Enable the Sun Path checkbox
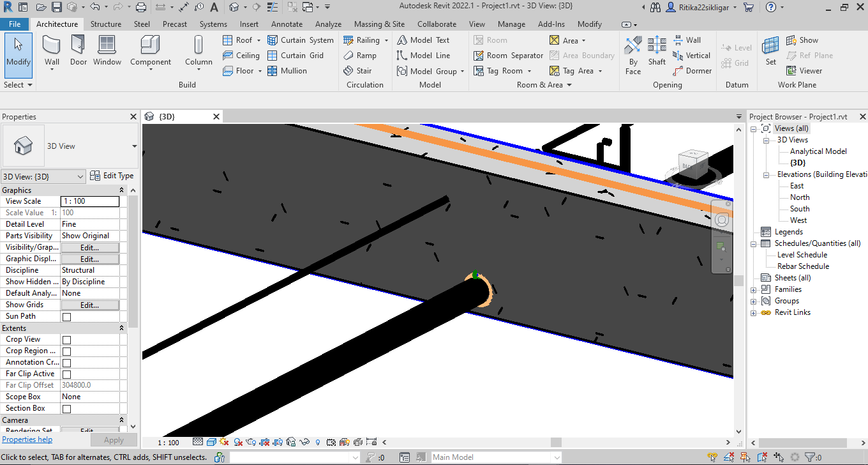 click(66, 317)
